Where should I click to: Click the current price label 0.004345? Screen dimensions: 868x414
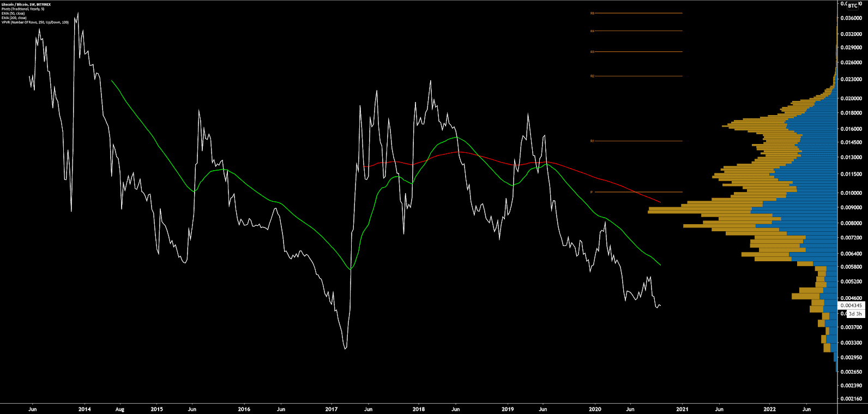tap(851, 305)
